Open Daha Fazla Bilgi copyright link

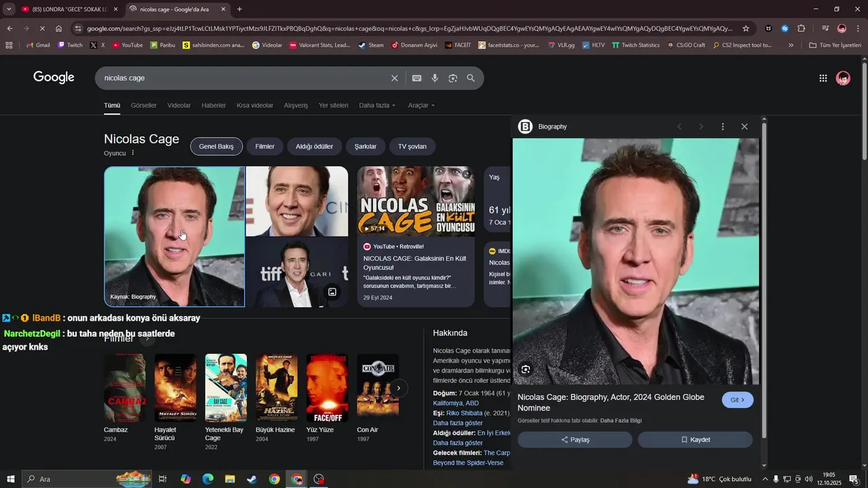point(620,421)
